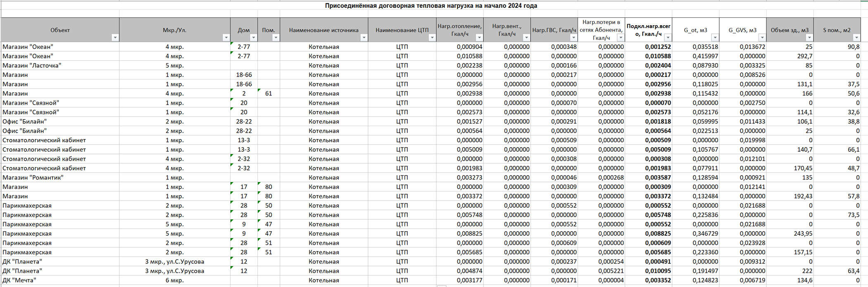Select the cell Магазин "Ласточка"
This screenshot has height=287, width=868.
(x=32, y=65)
